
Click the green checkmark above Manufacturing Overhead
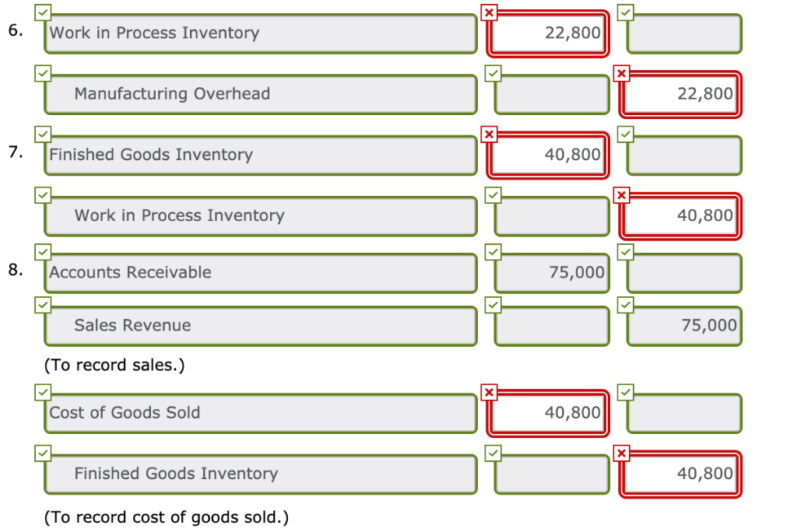coord(43,73)
